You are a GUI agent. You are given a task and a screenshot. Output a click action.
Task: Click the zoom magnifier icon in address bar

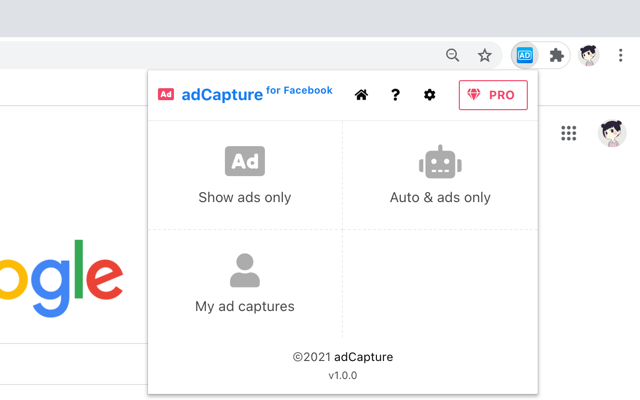click(452, 55)
